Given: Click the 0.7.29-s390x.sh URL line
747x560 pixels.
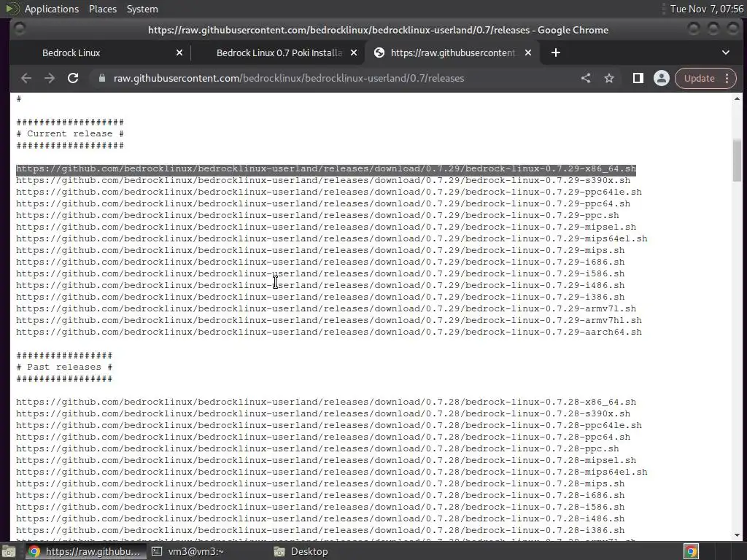Looking at the screenshot, I should point(323,181).
